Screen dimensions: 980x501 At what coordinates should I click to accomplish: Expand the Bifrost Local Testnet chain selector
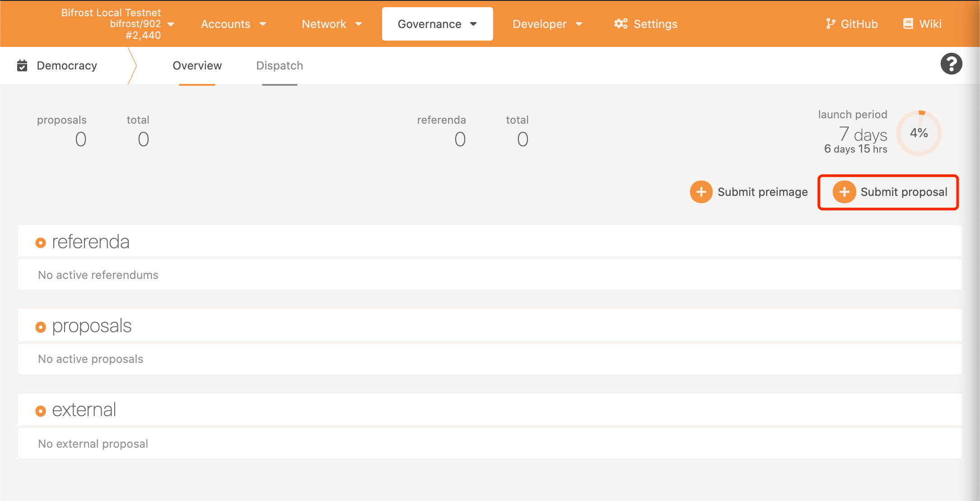(117, 24)
